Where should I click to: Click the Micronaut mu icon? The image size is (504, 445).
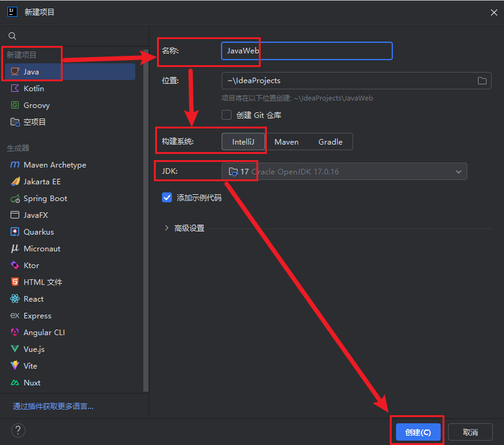click(15, 248)
